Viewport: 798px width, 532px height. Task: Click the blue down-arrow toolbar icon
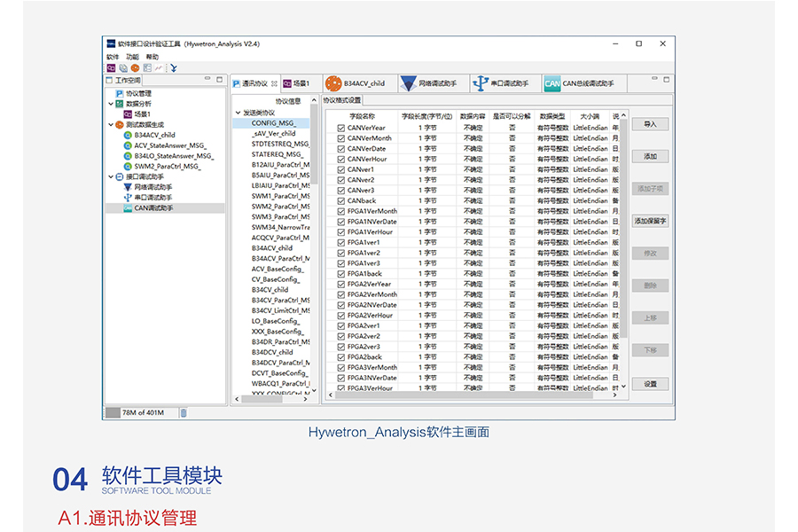[174, 67]
